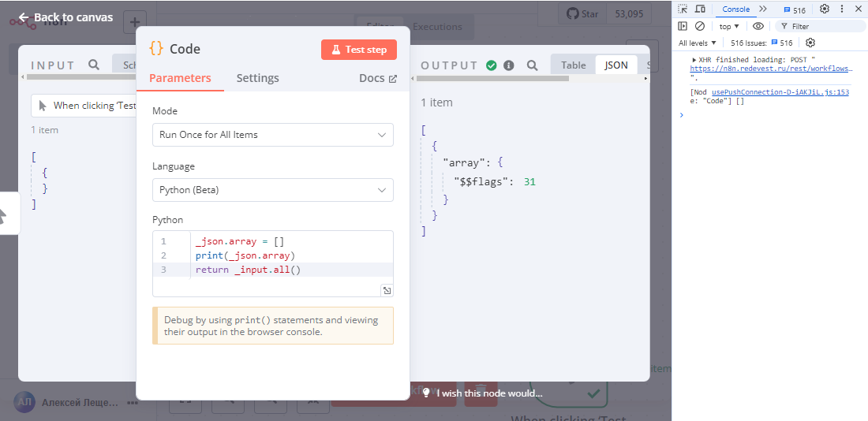Image resolution: width=868 pixels, height=421 pixels.
Task: Click the Test step button
Action: point(358,49)
